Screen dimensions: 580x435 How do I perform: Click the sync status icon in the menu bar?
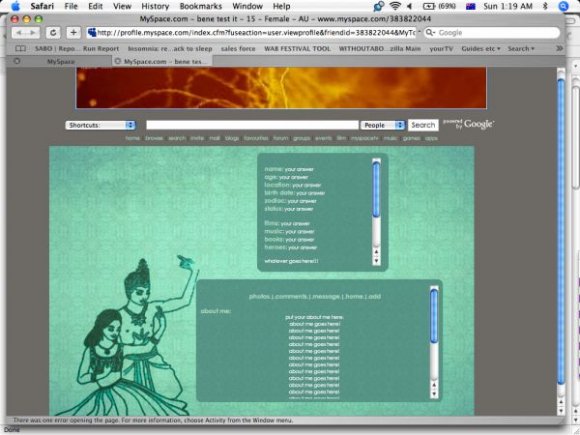tap(378, 6)
